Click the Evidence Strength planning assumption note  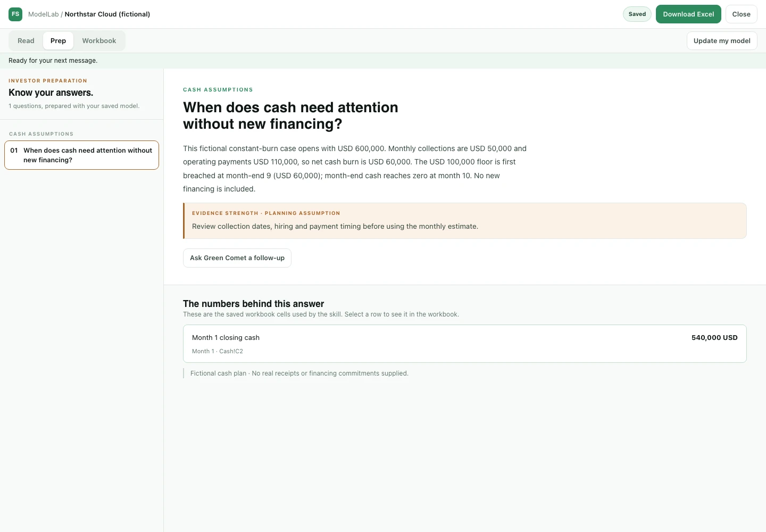point(465,221)
